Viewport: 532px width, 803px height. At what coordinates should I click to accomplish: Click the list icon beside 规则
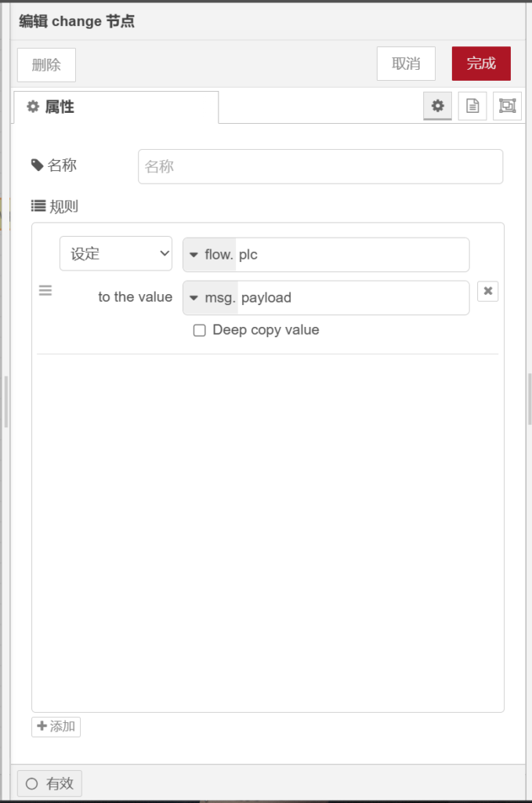coord(38,206)
